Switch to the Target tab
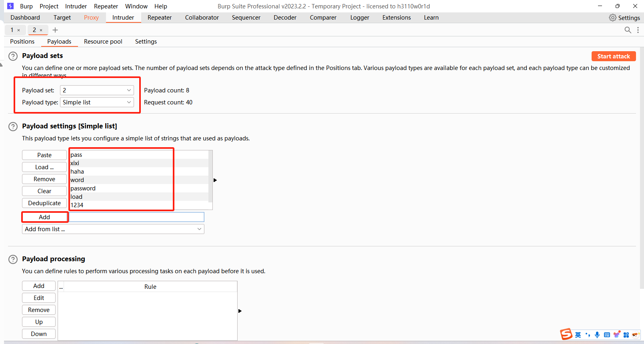644x344 pixels. 62,18
